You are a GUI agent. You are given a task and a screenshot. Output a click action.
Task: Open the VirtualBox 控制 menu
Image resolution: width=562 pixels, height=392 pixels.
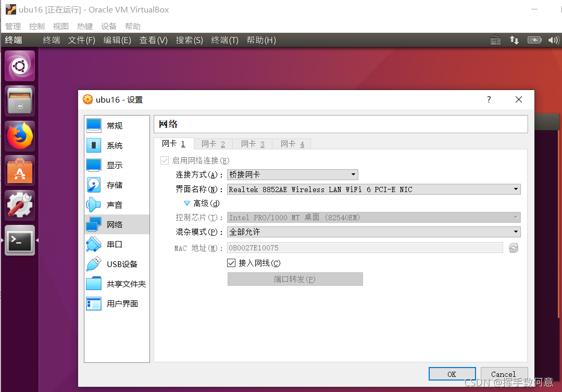point(36,26)
